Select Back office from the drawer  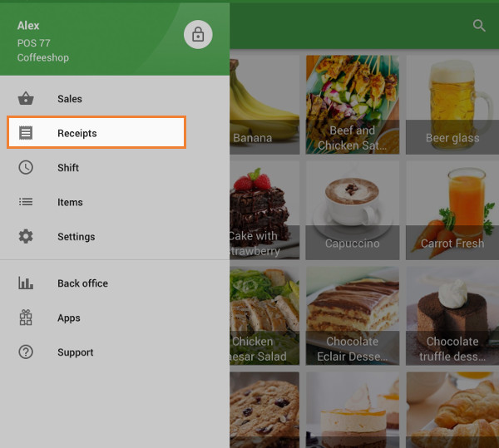[x=82, y=283]
